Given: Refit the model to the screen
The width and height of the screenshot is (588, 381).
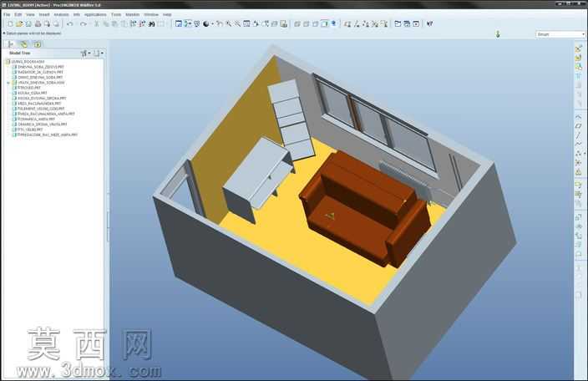Looking at the screenshot, I should 246,24.
